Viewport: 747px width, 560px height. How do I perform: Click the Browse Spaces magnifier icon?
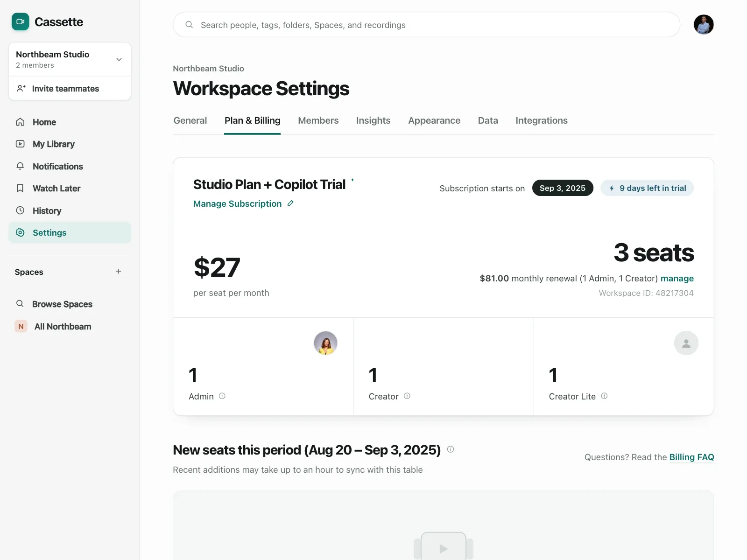tap(20, 304)
